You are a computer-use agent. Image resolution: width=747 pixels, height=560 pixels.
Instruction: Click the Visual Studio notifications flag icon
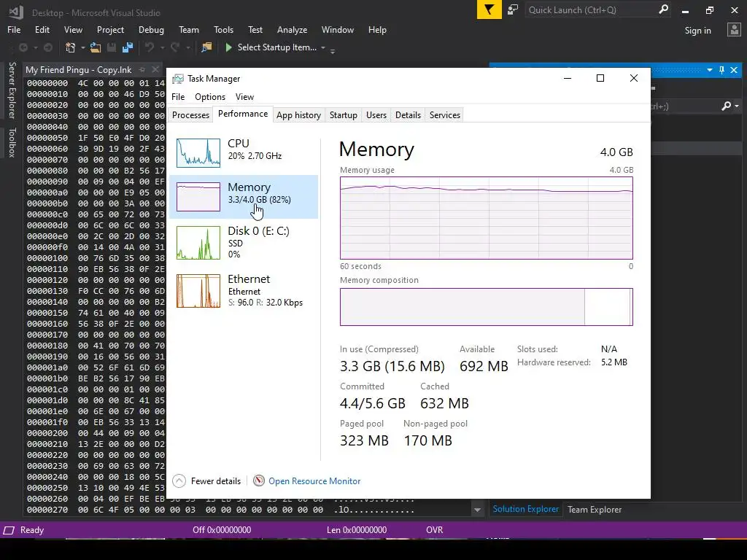click(489, 9)
